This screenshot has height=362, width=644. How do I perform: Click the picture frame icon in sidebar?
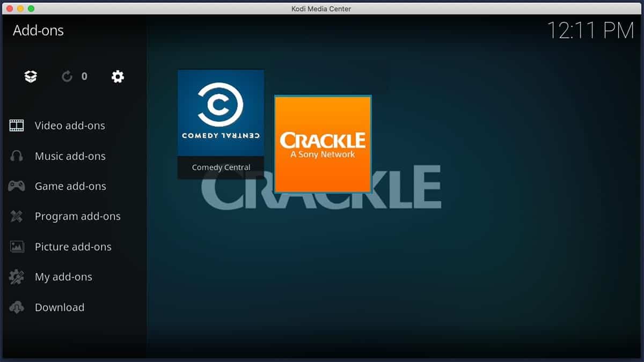click(x=17, y=247)
